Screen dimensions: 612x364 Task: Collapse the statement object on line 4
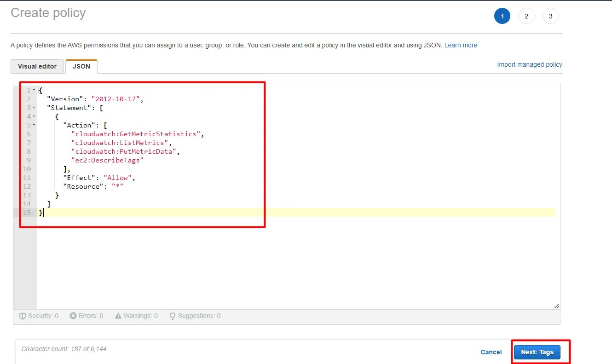[x=33, y=116]
